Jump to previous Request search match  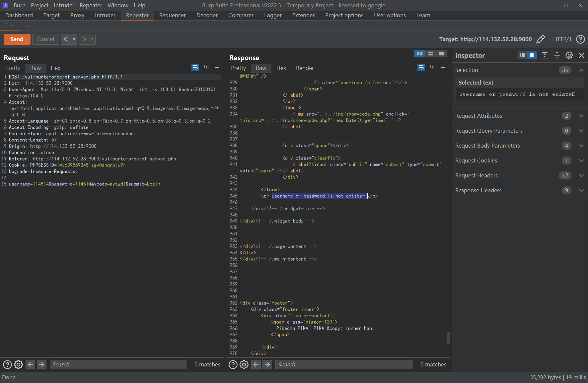(x=31, y=365)
